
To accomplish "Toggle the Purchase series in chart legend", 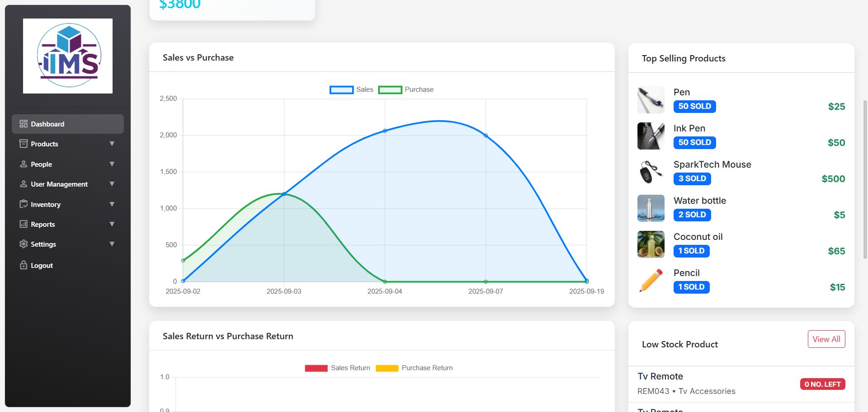I will (x=406, y=89).
